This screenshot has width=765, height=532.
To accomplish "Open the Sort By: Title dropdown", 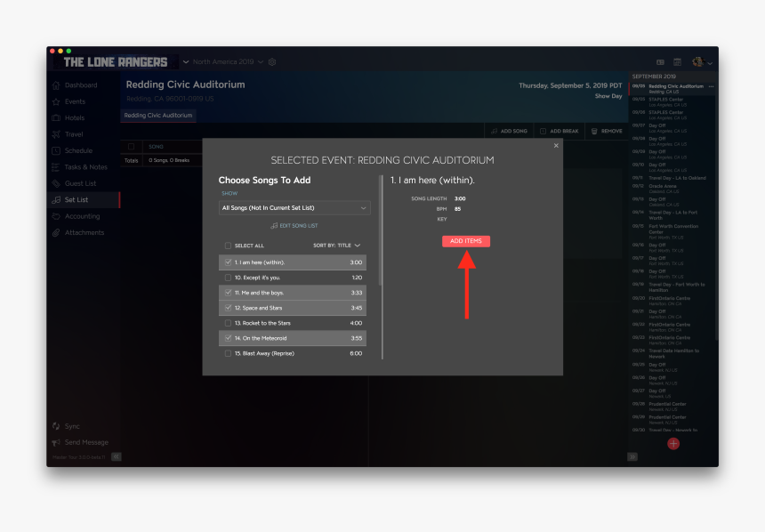I will 336,246.
